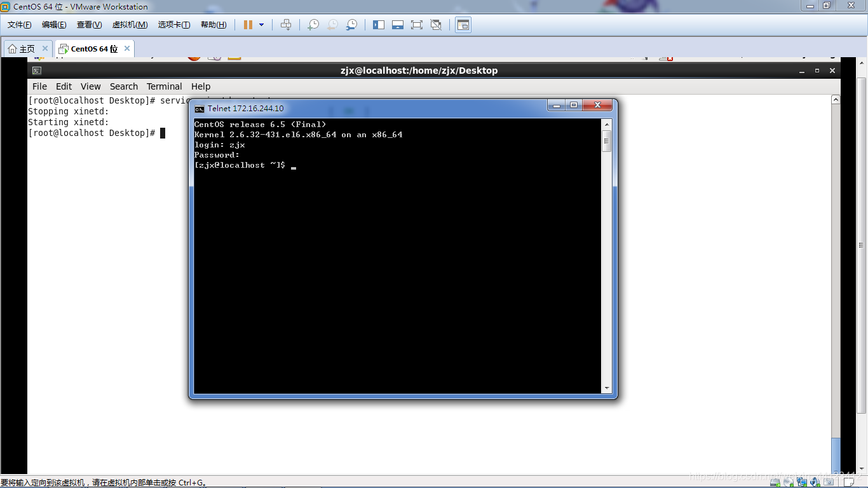Click the hard disk status icon
Image resolution: width=868 pixels, height=488 pixels.
(x=776, y=483)
